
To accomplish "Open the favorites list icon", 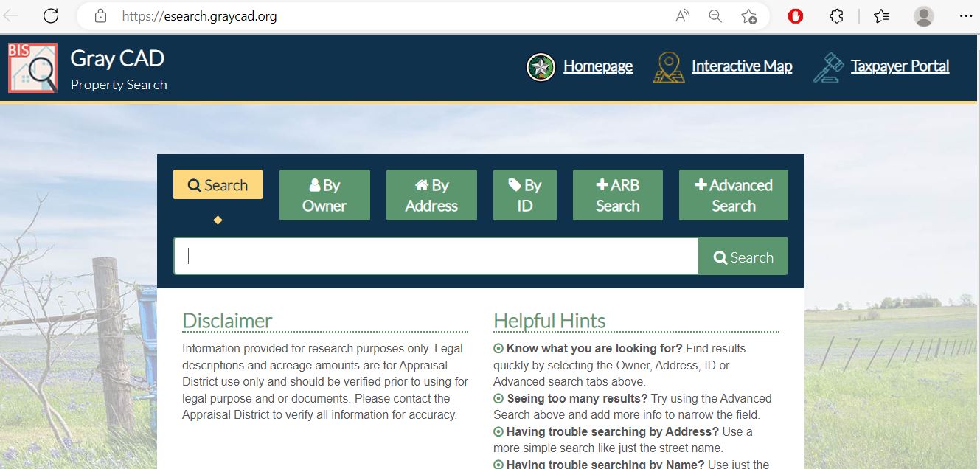I will click(880, 15).
